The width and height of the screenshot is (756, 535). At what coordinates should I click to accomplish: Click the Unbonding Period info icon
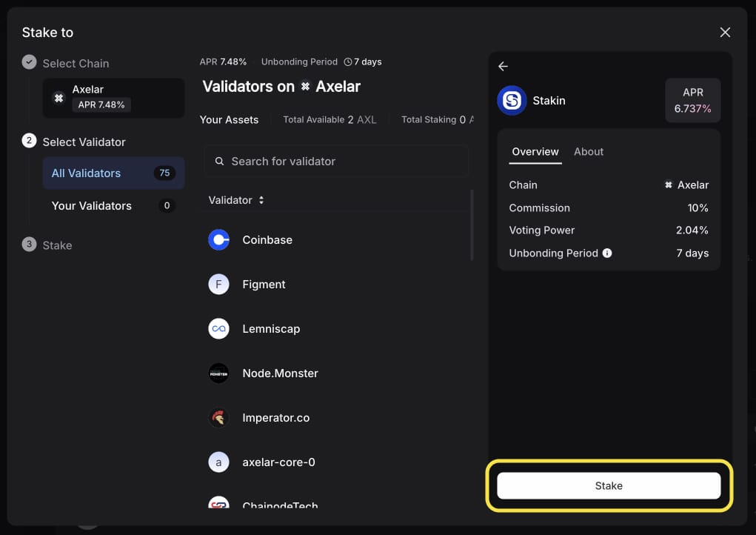tap(607, 253)
